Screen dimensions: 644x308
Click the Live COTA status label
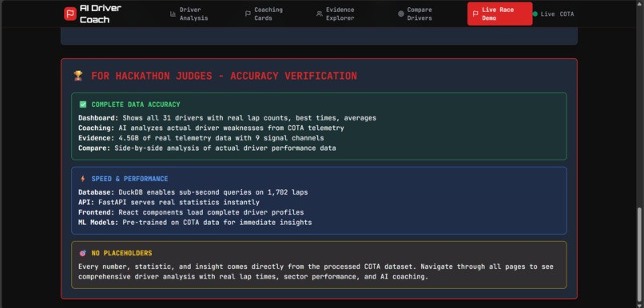(557, 14)
